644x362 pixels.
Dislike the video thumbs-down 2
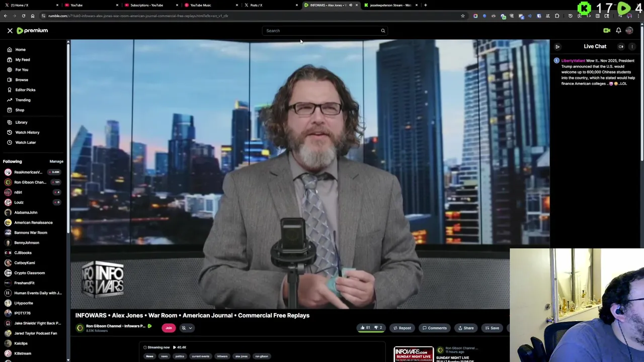coord(378,328)
